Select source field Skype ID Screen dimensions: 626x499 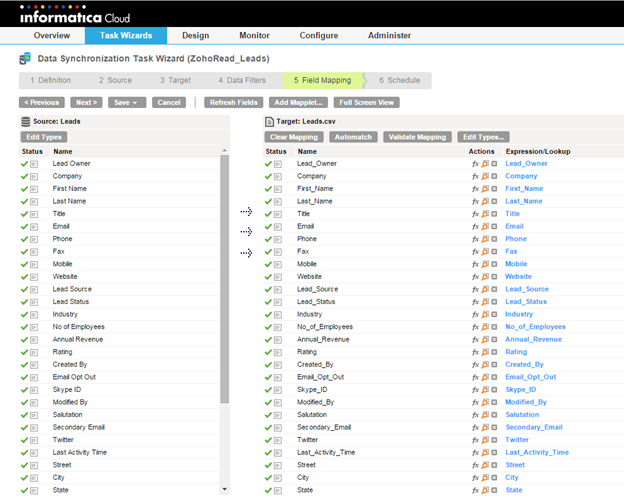coord(67,390)
